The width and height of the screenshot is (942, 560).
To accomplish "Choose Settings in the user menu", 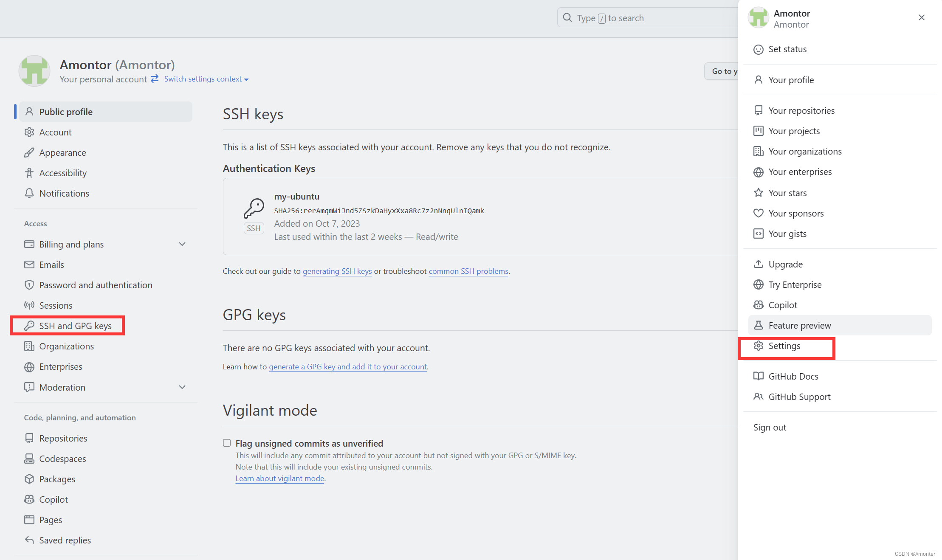I will tap(840, 346).
